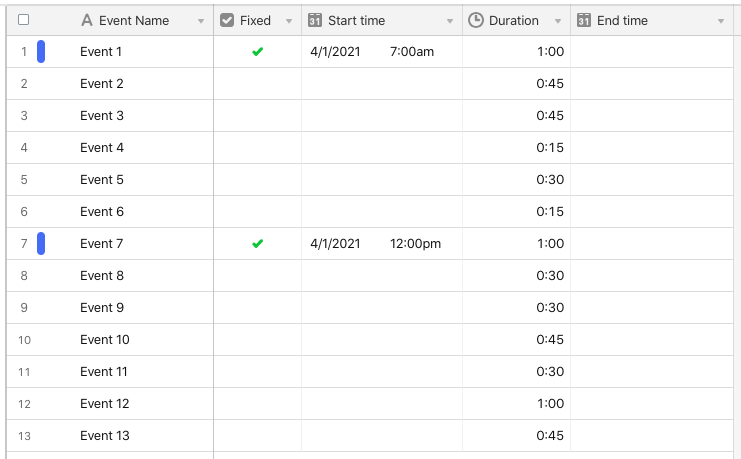Click the checkbox icon in Fixed header
741x459 pixels.
pyautogui.click(x=227, y=20)
